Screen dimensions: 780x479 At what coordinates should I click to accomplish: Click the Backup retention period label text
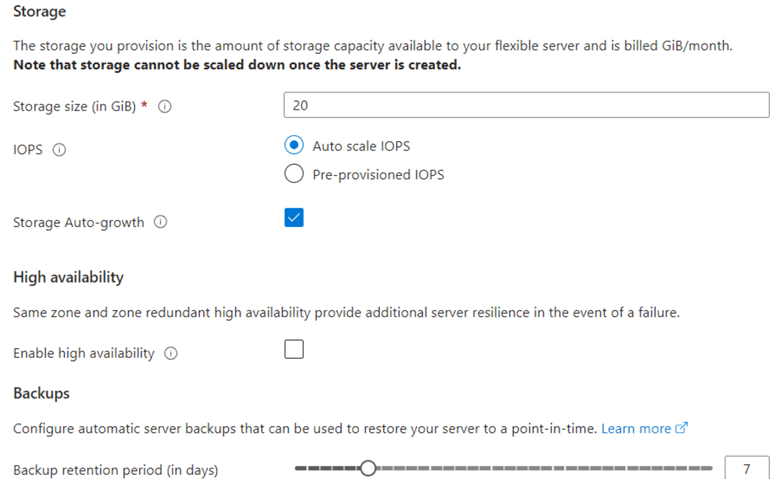(x=115, y=469)
